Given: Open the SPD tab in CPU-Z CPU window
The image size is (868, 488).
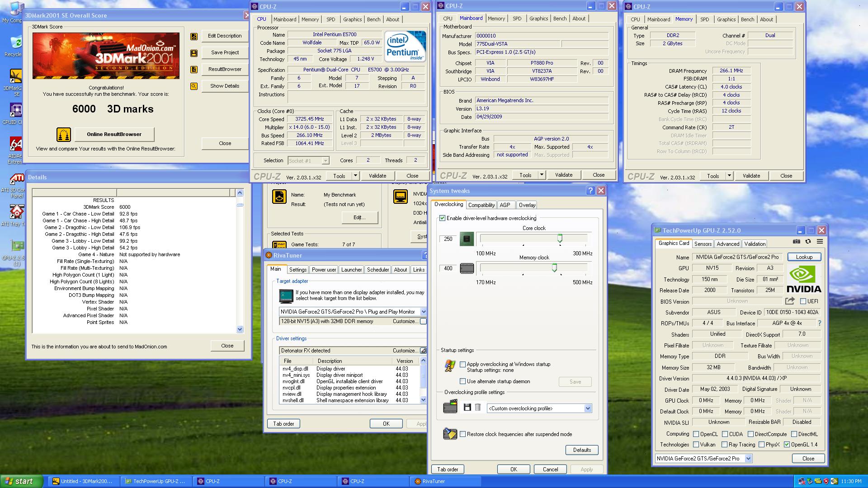Looking at the screenshot, I should pos(331,19).
